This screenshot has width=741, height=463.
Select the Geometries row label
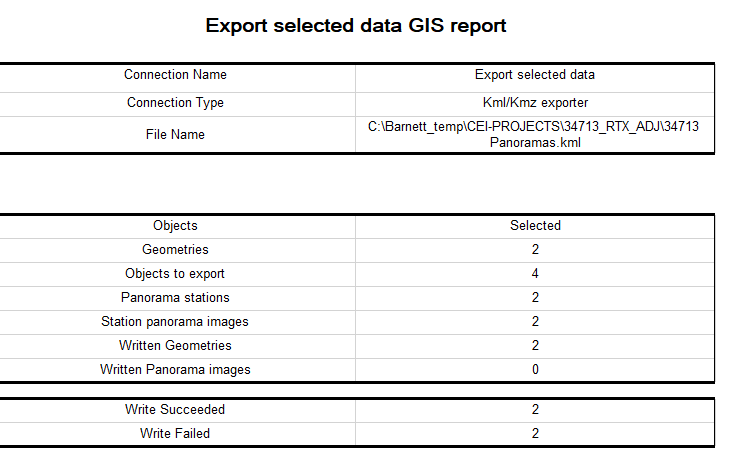(x=175, y=250)
